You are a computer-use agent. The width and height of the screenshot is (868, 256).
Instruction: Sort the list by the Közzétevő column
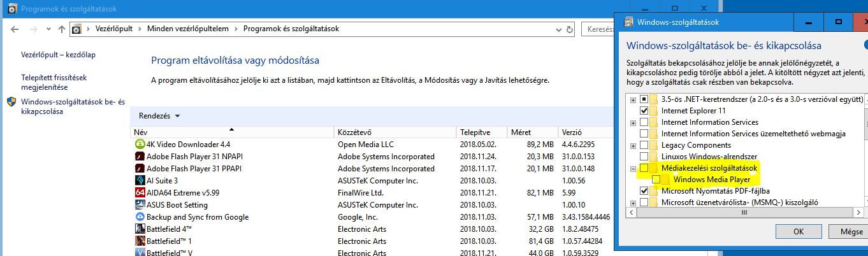(x=395, y=132)
